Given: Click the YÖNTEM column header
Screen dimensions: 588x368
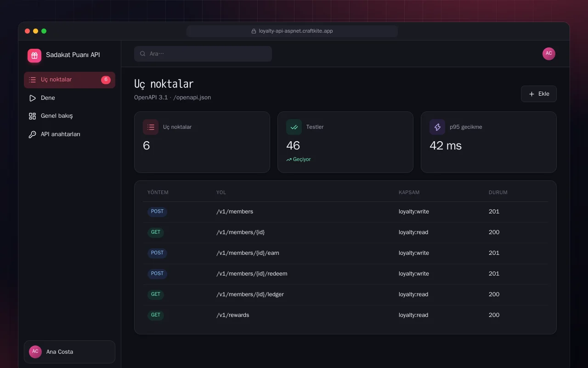Looking at the screenshot, I should [158, 192].
